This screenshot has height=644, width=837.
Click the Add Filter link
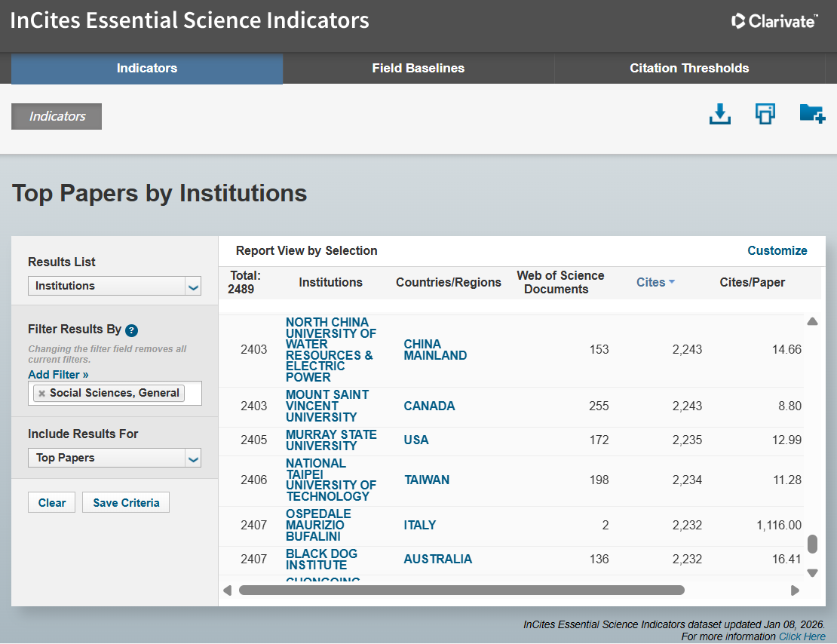click(58, 375)
